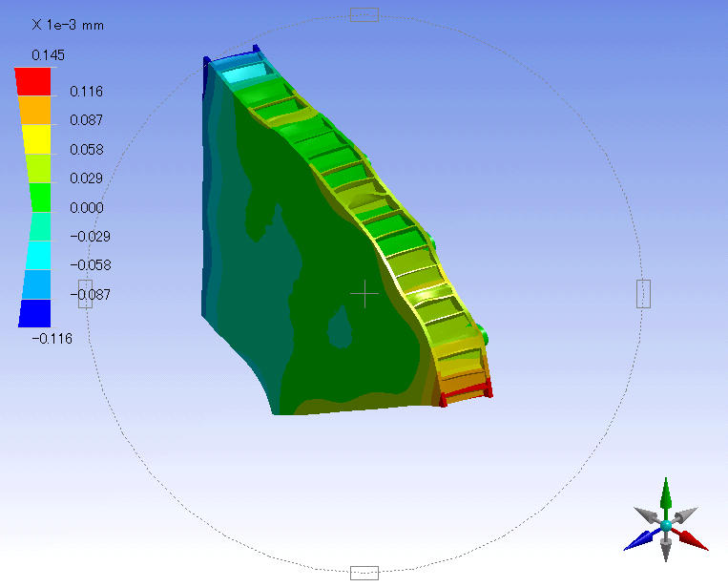Screen dimensions: 728x587
Task: Select the cyan band next to -0.058
Action: pos(38,255)
